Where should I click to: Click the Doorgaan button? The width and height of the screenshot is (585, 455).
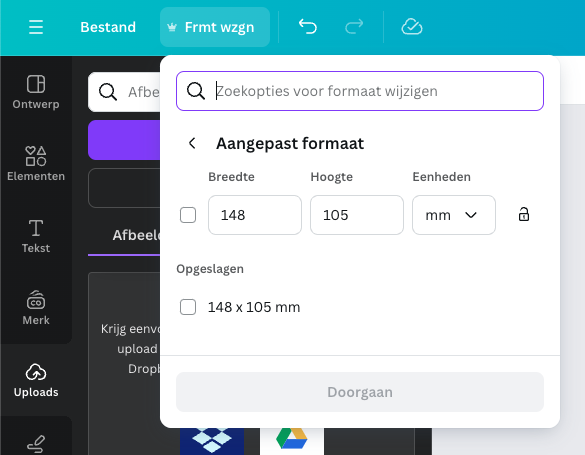[x=360, y=392]
